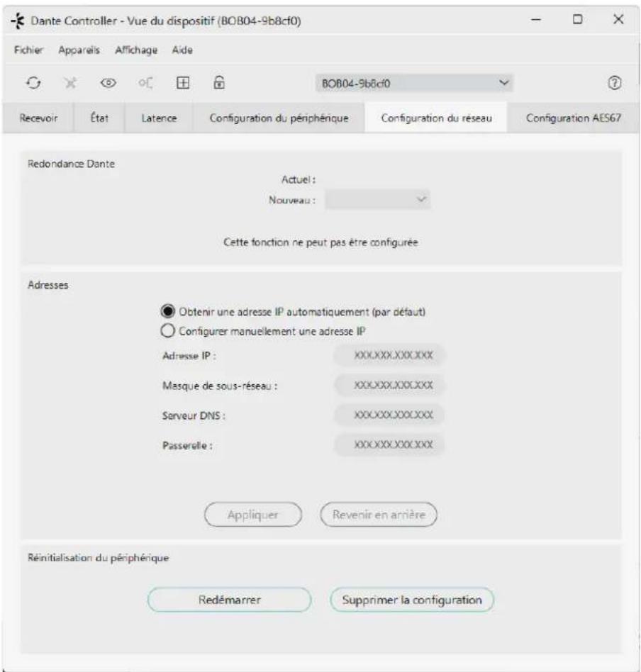This screenshot has height=672, width=641.
Task: Click the Adresse IP input field
Action: 389,355
